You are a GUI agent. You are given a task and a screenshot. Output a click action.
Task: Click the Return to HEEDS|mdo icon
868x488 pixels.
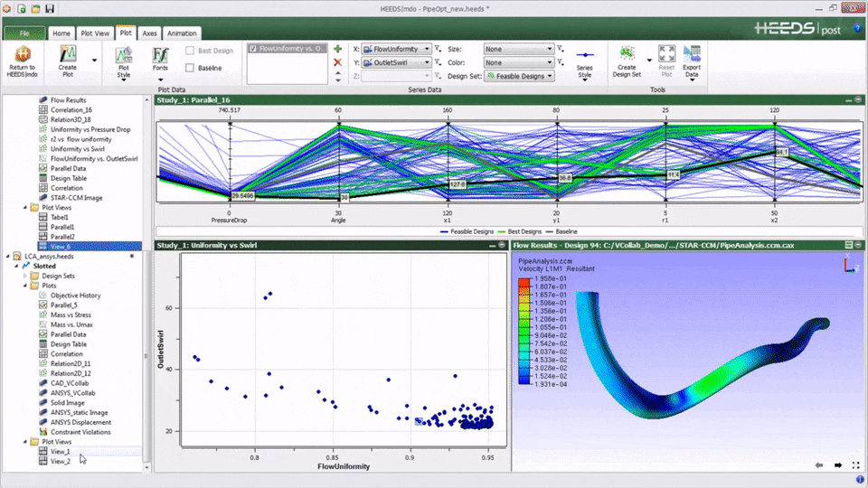23,55
